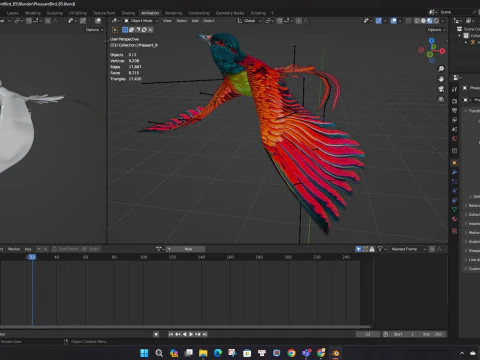Open the Output properties tab
The width and height of the screenshot is (480, 360).
(454, 110)
